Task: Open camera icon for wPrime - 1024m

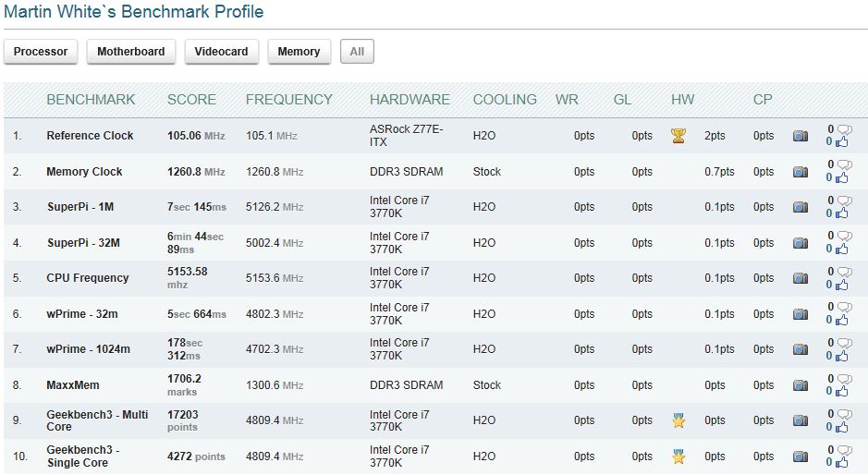Action: click(x=801, y=349)
